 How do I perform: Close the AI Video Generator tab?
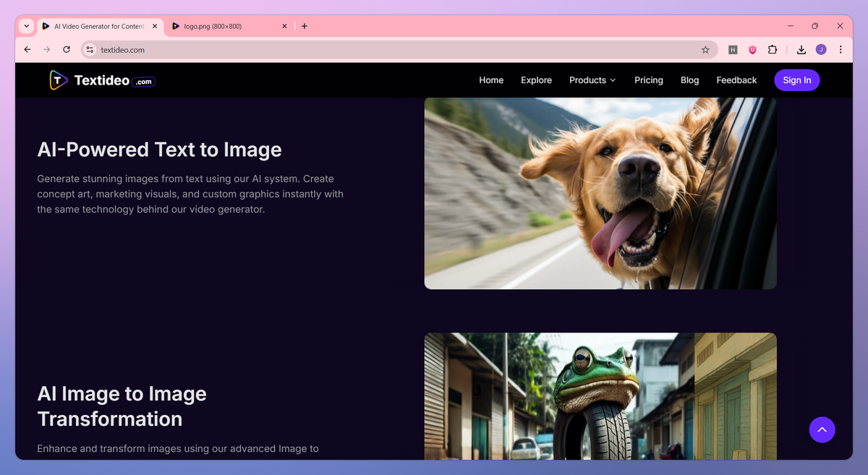tap(155, 26)
